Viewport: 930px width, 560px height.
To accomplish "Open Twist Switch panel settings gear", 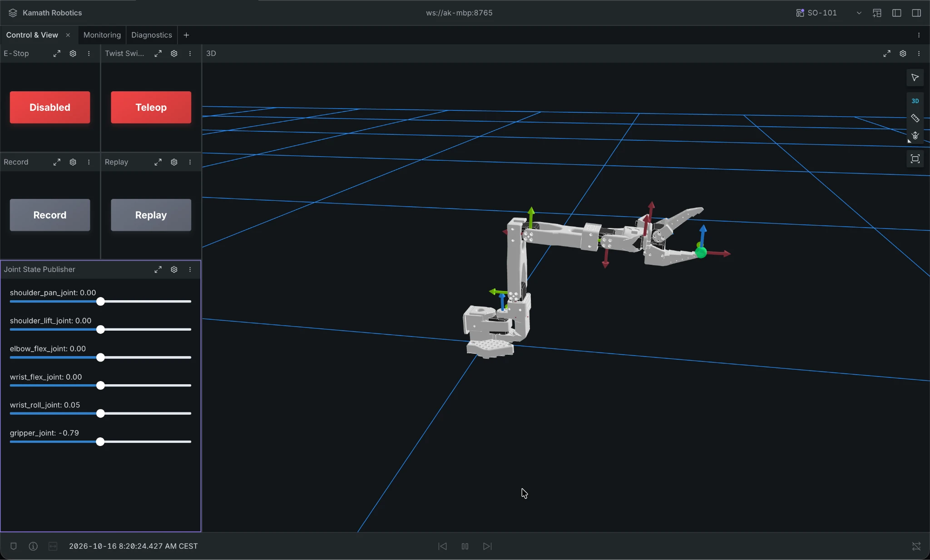I will coord(174,54).
